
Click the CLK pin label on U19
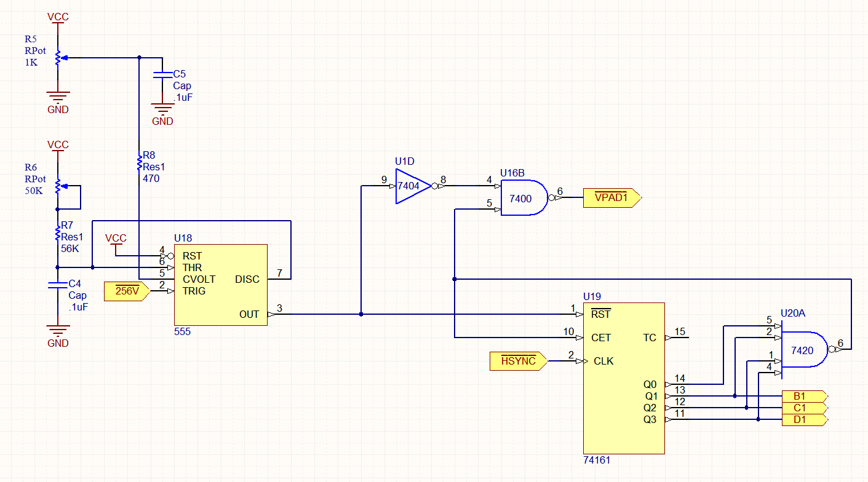tap(603, 361)
